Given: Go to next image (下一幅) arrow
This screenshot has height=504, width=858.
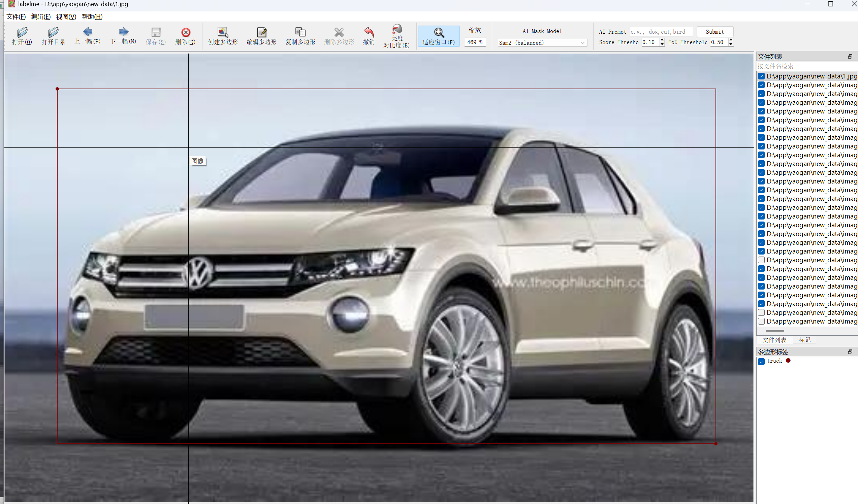Looking at the screenshot, I should [x=123, y=32].
